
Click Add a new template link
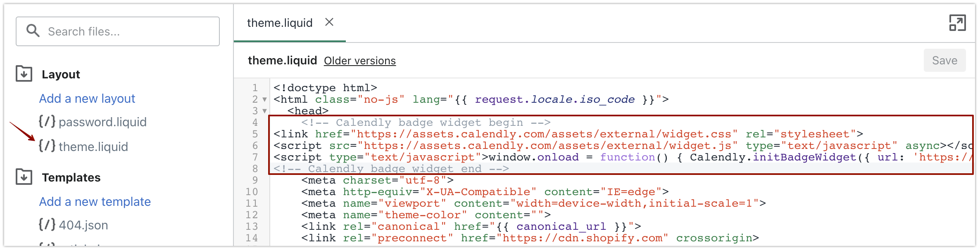(x=95, y=202)
